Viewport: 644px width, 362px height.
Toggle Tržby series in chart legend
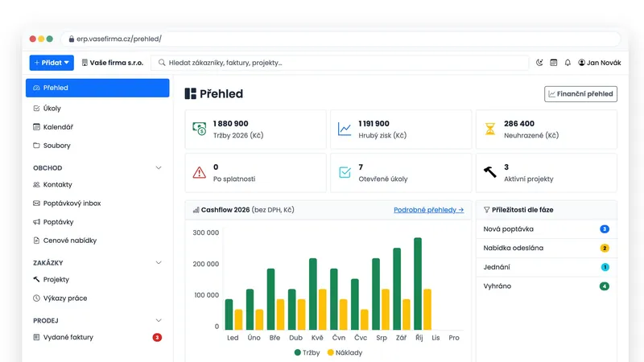(308, 352)
